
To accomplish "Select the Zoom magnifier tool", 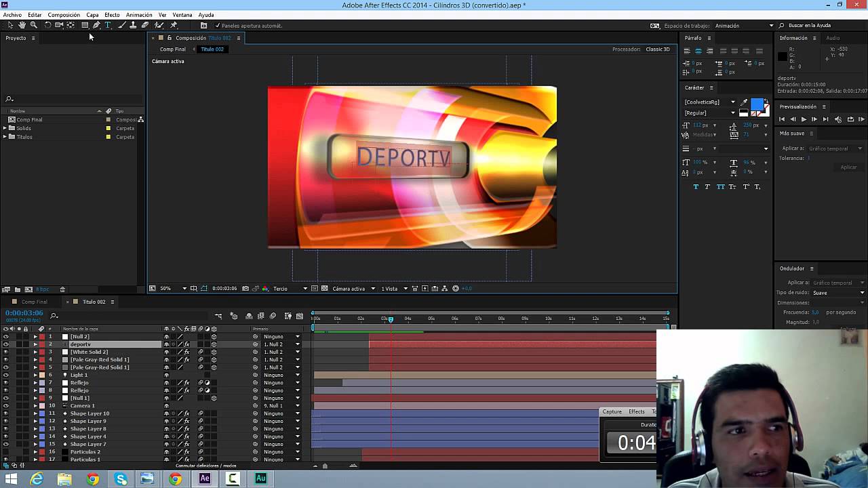I will click(33, 25).
